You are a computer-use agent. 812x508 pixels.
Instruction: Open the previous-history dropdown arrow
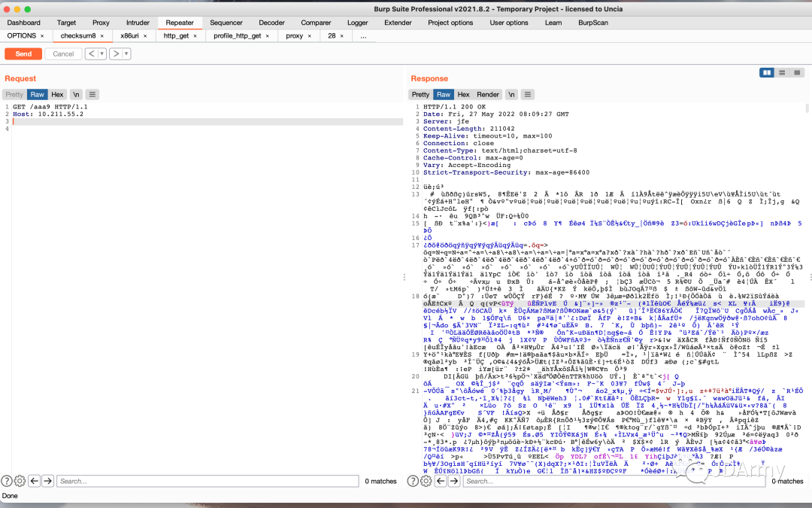pyautogui.click(x=102, y=54)
